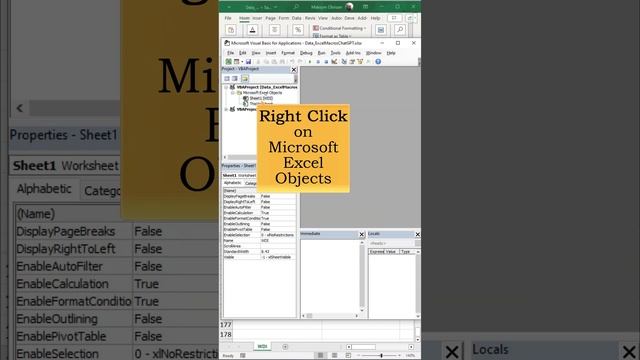Run Sub with the green play icon
The image size is (640, 360).
pos(310,62)
